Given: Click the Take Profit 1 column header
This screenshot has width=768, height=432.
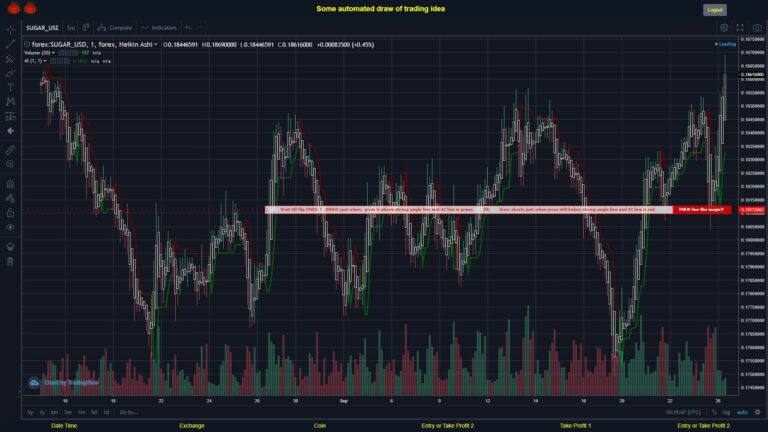Looking at the screenshot, I should pos(576,426).
